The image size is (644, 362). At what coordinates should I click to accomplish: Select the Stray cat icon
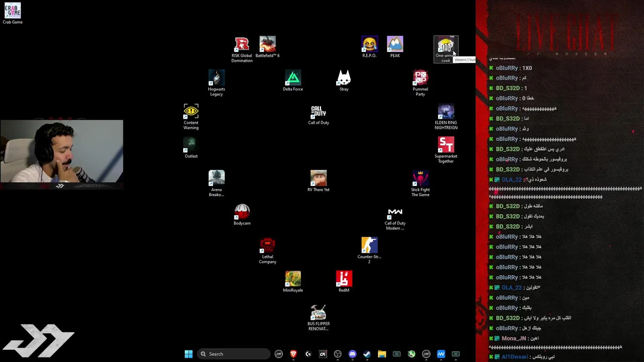pyautogui.click(x=344, y=80)
